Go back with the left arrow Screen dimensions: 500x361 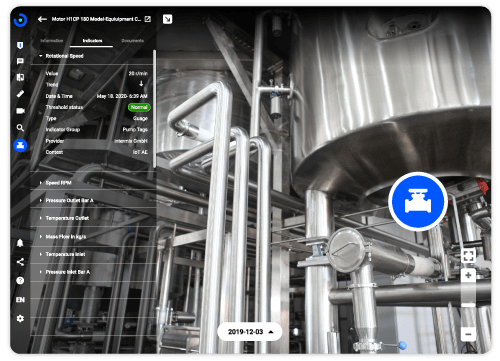coord(42,19)
